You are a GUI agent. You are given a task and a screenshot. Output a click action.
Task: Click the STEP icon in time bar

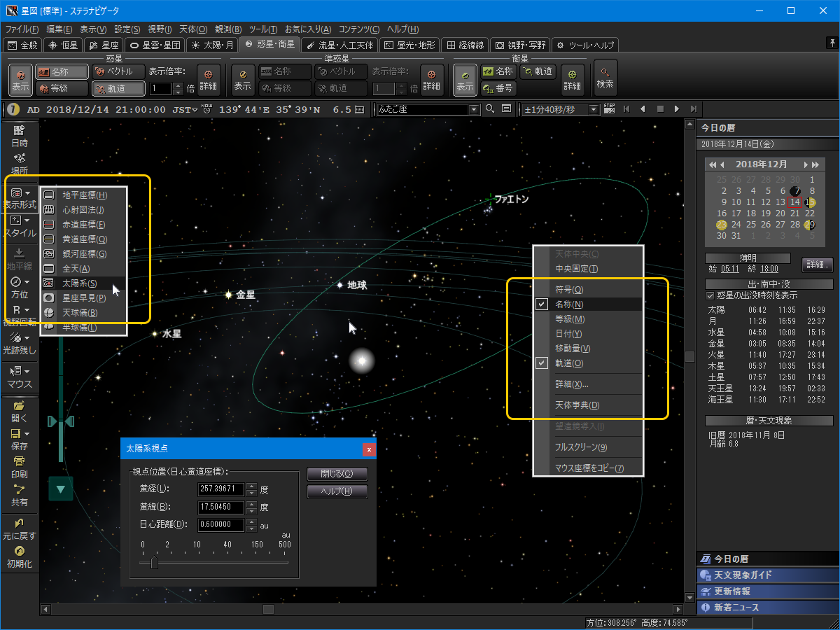click(609, 108)
